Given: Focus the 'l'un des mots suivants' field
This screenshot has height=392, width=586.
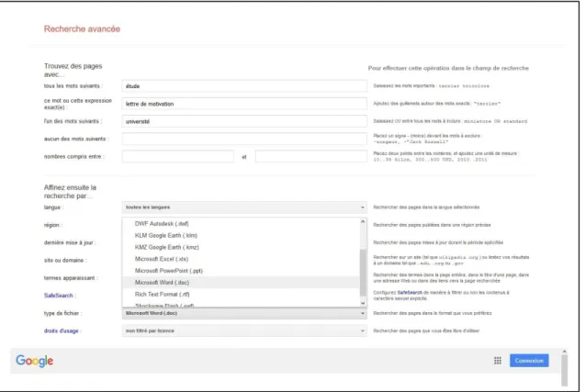Looking at the screenshot, I should tap(244, 121).
